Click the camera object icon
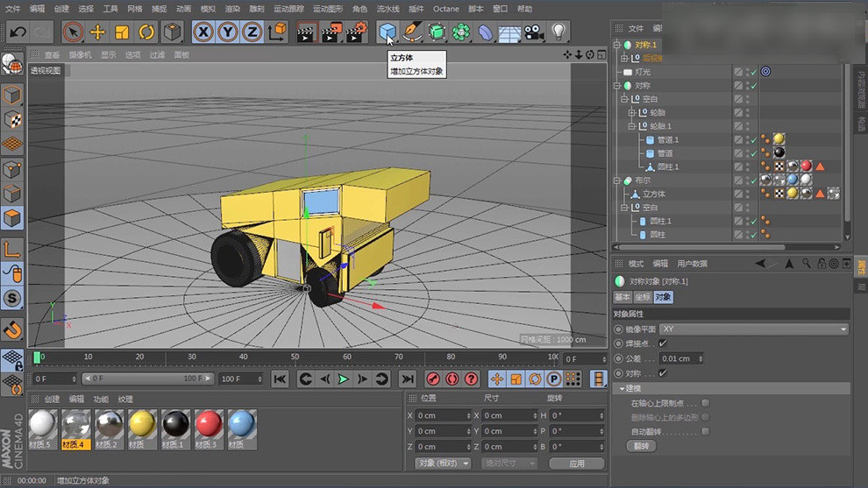Screen dimensions: 868x488 click(534, 32)
